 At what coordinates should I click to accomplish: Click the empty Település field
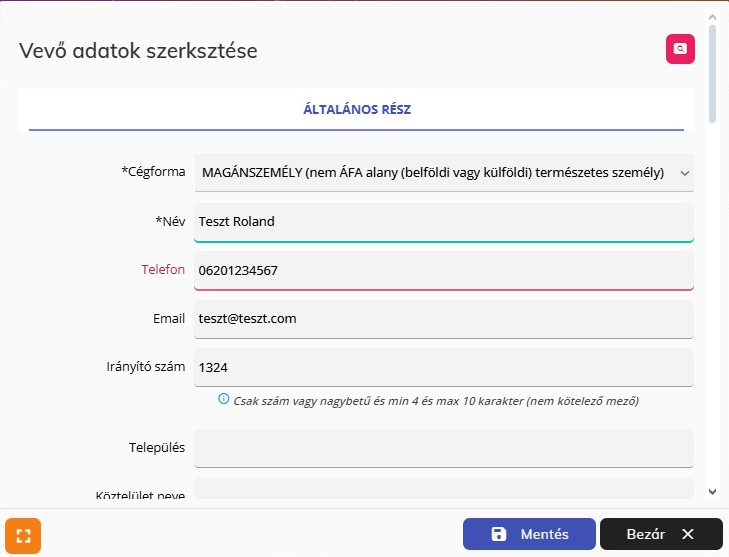443,448
